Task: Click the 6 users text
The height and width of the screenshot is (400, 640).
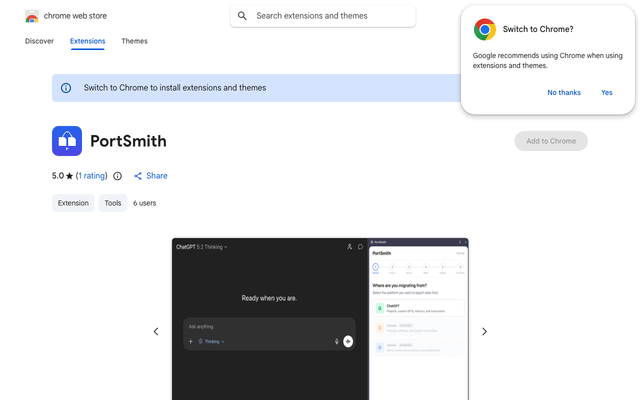Action: click(144, 203)
